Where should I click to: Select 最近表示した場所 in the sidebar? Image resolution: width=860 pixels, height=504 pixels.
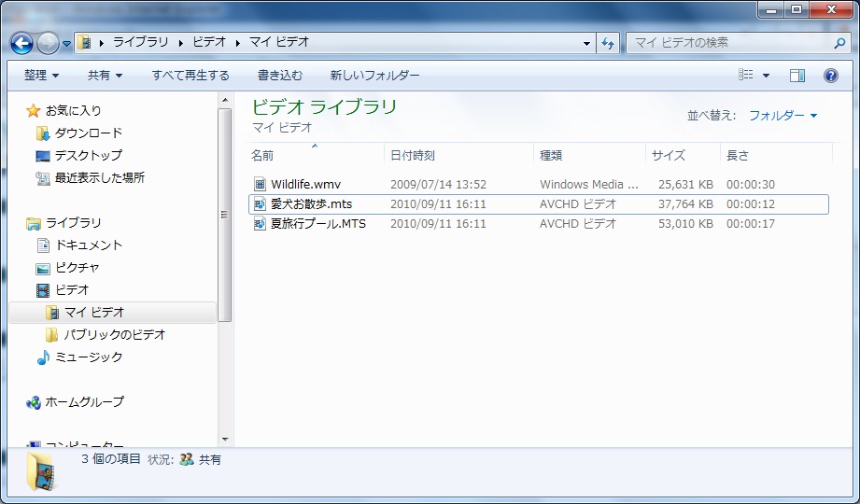(99, 177)
